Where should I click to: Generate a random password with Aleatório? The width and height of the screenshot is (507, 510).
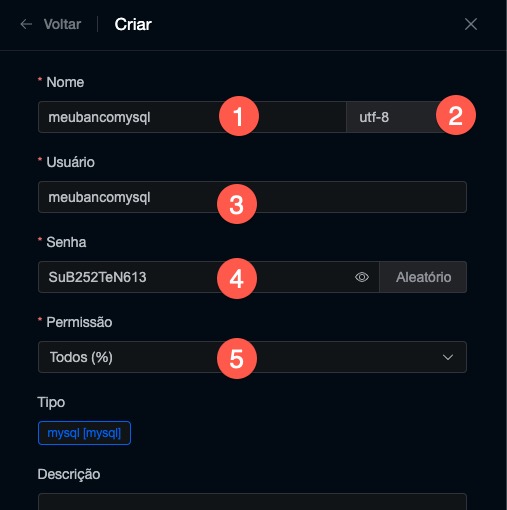pos(423,277)
